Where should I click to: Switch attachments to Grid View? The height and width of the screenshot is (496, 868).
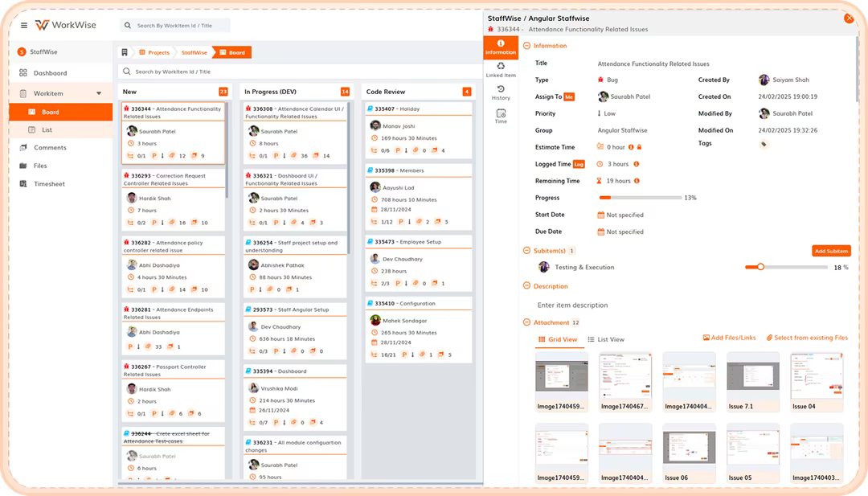[558, 339]
